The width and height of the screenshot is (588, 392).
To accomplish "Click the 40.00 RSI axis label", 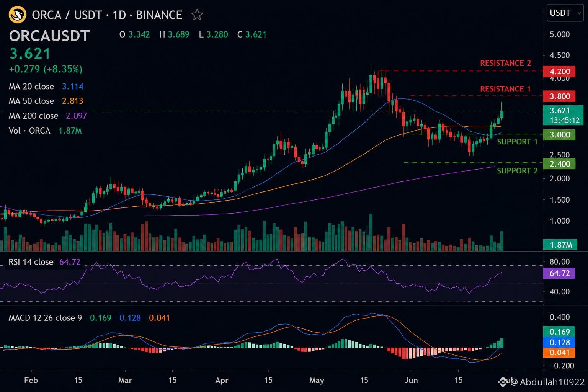I will pyautogui.click(x=560, y=291).
